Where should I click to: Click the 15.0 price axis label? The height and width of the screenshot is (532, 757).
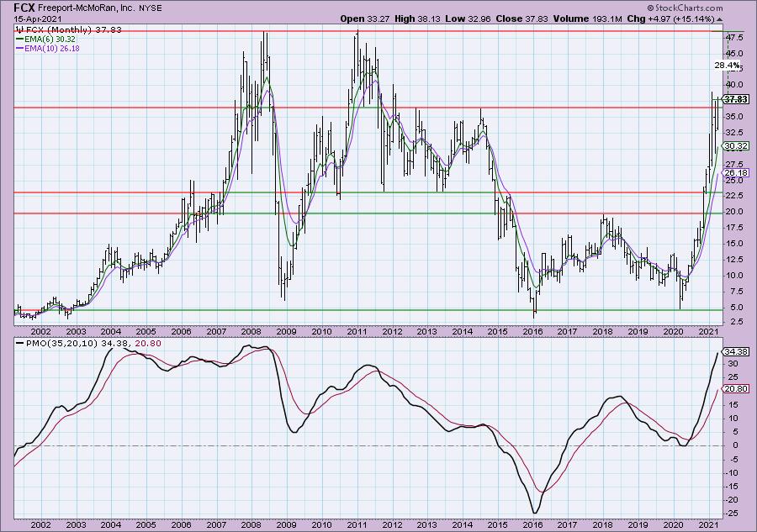tap(735, 244)
